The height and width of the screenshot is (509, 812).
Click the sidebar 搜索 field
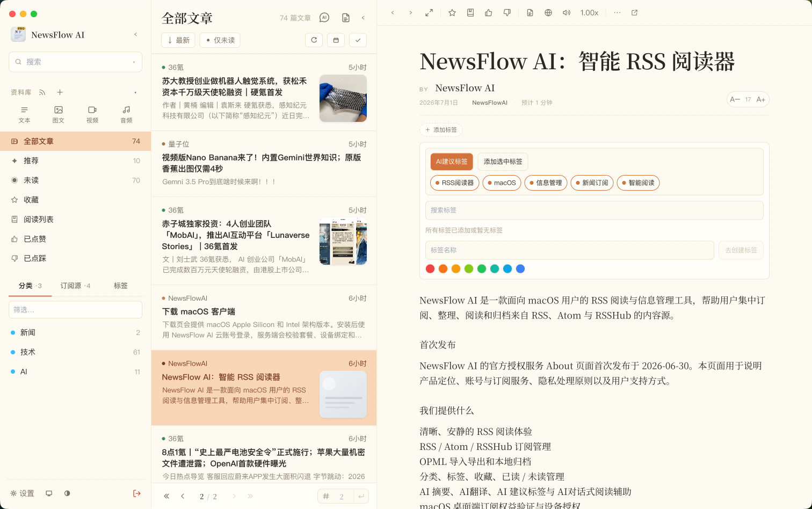(75, 62)
